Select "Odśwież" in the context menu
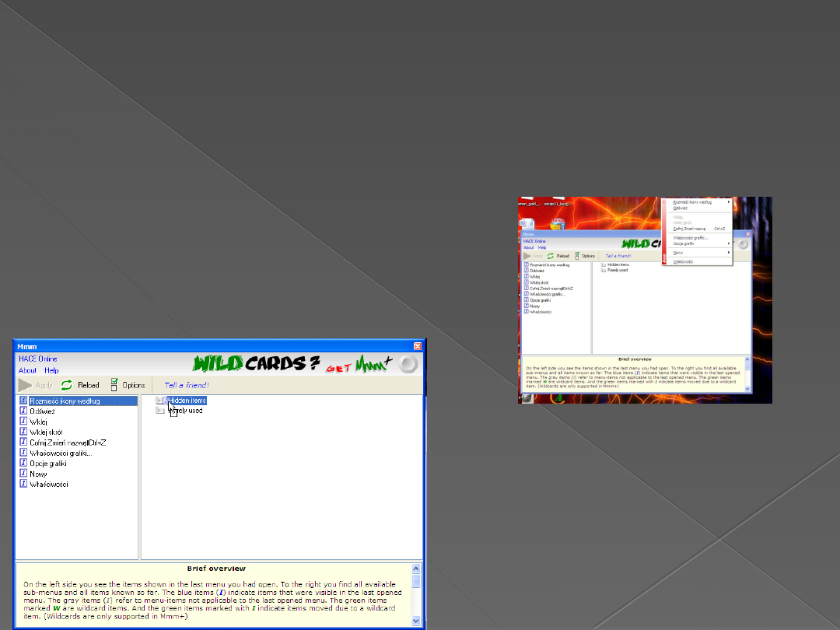The image size is (840, 630). pos(679,208)
